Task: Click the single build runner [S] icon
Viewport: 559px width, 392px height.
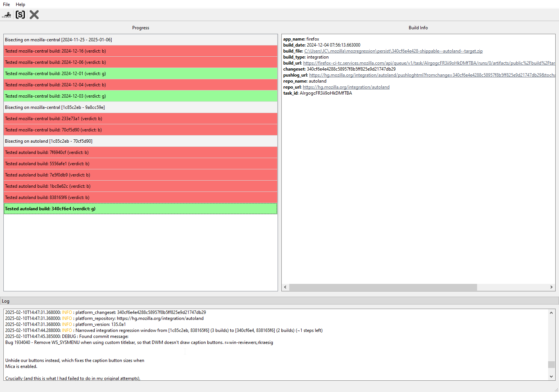Action: 20,15
